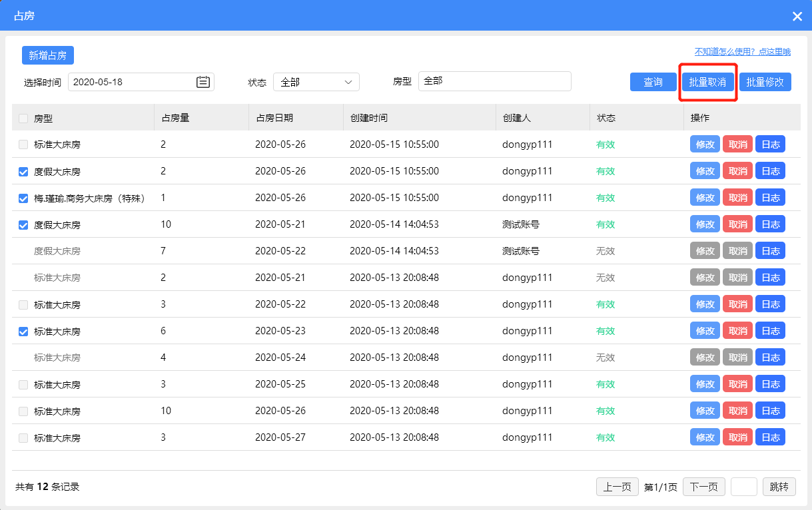Open the 不知道怎么使用 help link
Viewport: 812px width, 510px height.
(x=742, y=52)
